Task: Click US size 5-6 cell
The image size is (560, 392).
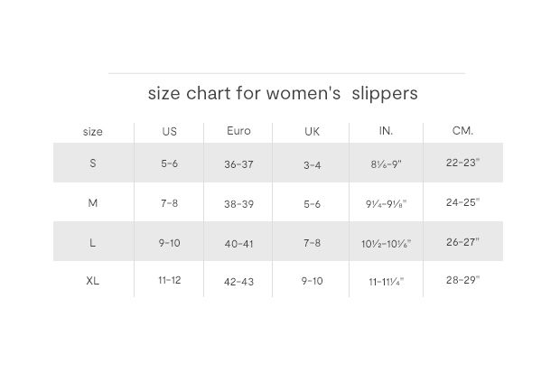Action: [x=169, y=164]
